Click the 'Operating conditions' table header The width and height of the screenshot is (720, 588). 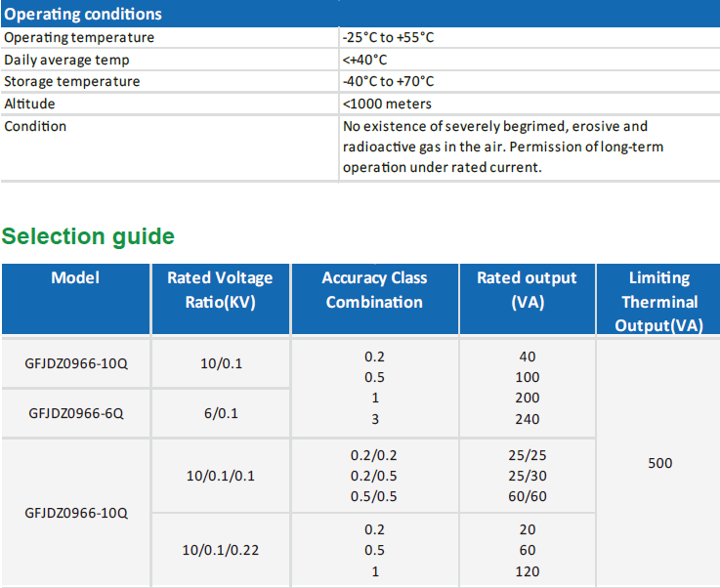(x=83, y=15)
